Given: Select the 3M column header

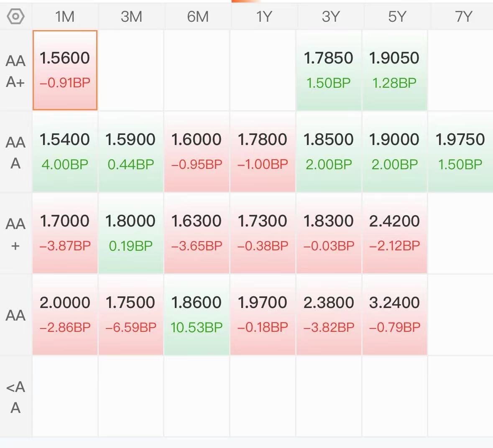Looking at the screenshot, I should (131, 16).
